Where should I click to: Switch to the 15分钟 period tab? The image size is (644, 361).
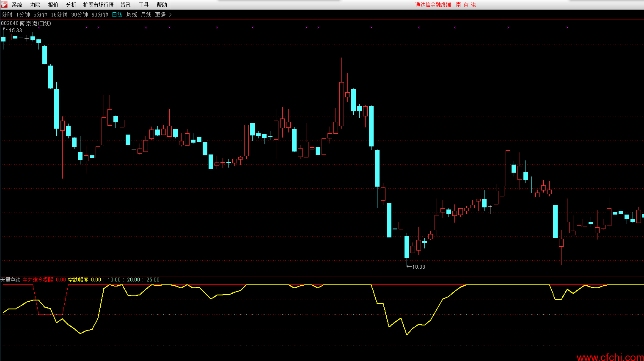(59, 14)
